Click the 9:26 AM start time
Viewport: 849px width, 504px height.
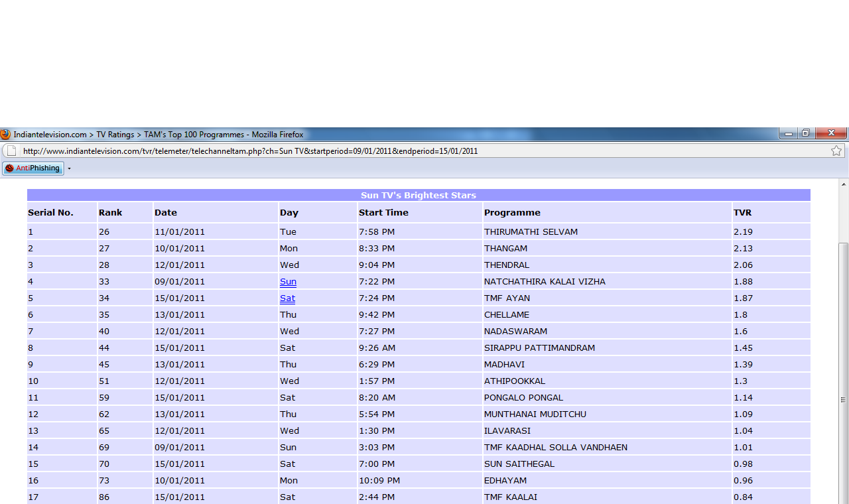click(377, 348)
